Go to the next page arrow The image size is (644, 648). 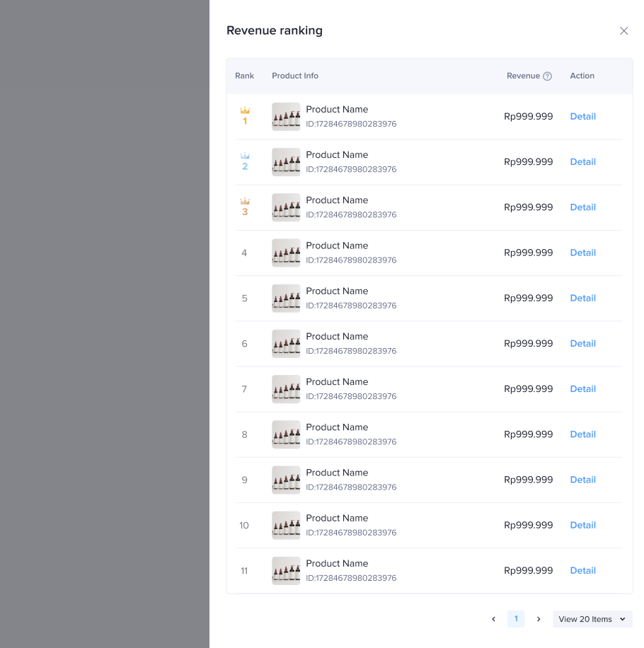539,619
